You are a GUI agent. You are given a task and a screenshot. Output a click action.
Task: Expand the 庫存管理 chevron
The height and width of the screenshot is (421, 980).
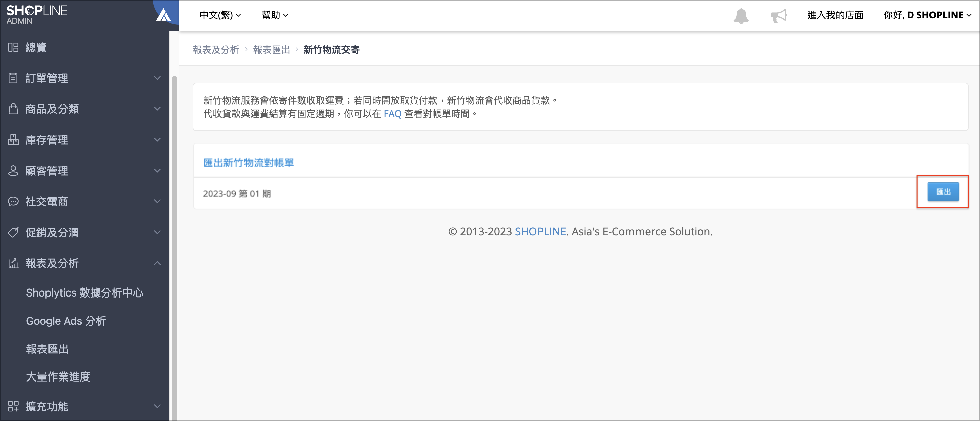(x=157, y=140)
